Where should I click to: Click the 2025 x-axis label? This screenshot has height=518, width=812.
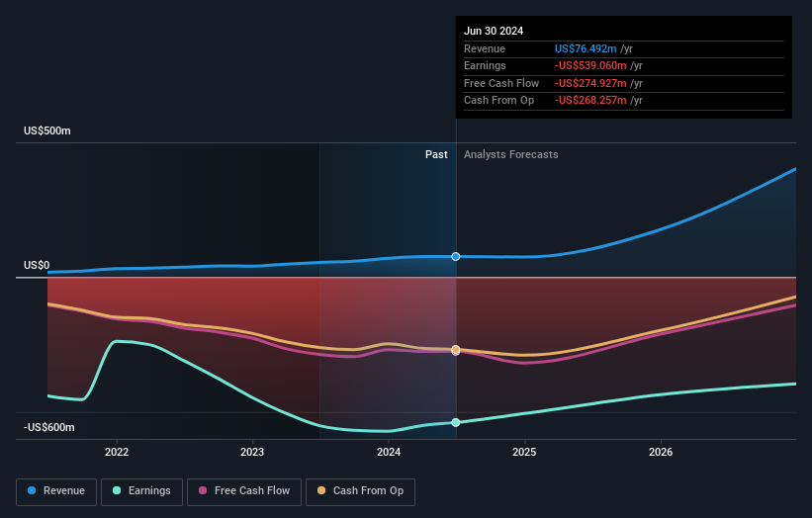pyautogui.click(x=524, y=453)
